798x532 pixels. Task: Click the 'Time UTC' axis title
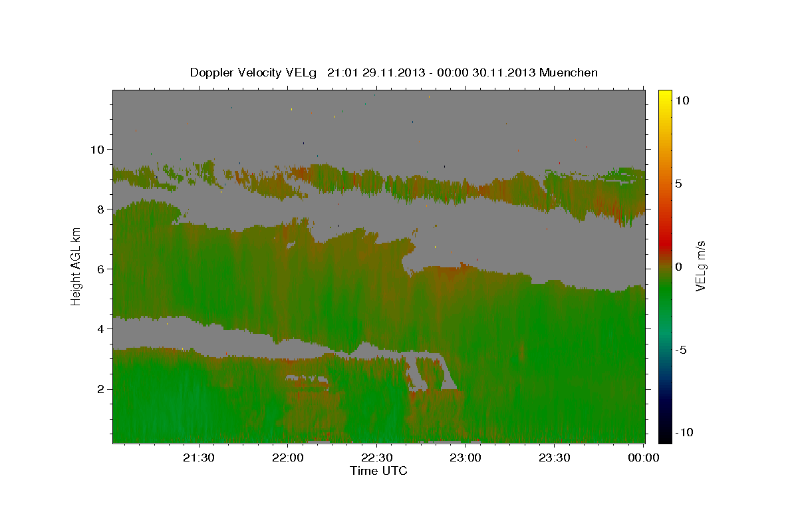pos(378,471)
